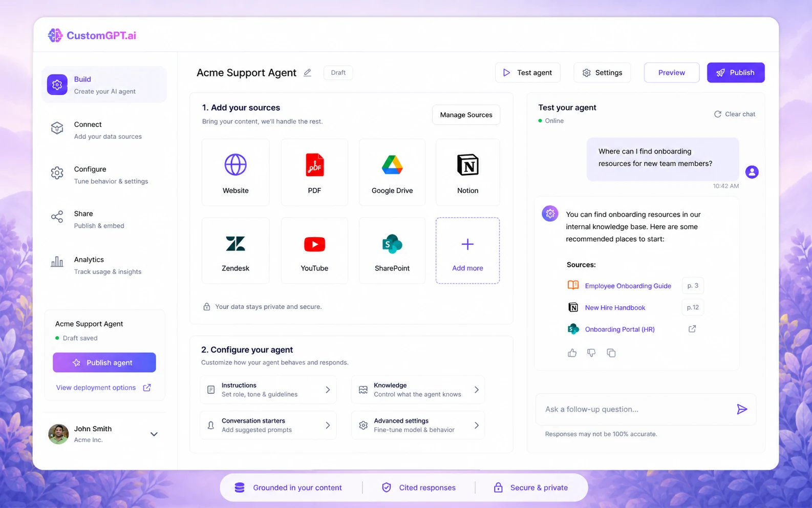Click the user avatar beside chat message
The width and height of the screenshot is (812, 508).
[752, 172]
